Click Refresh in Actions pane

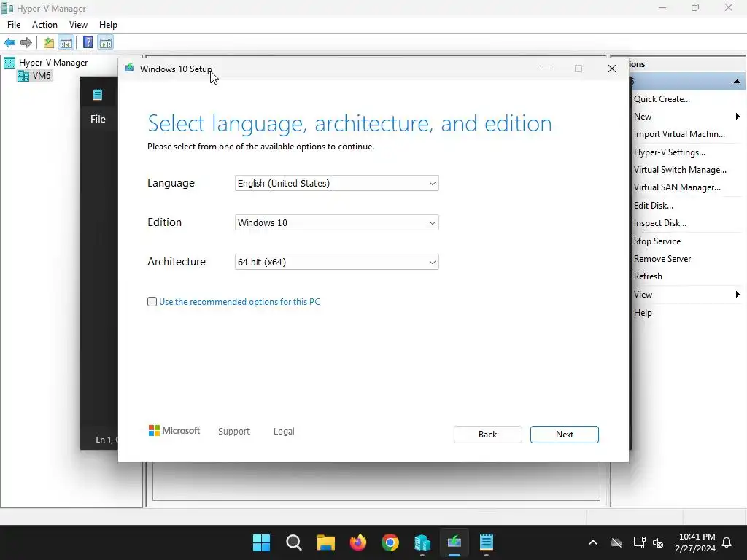pos(648,276)
